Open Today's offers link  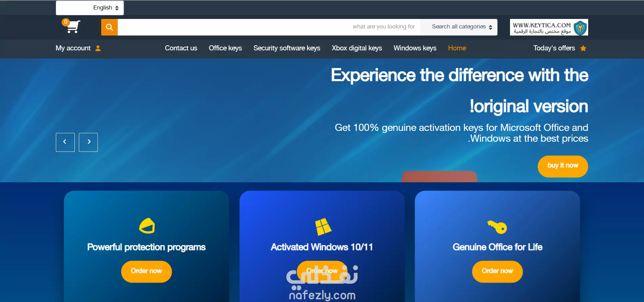(x=554, y=48)
